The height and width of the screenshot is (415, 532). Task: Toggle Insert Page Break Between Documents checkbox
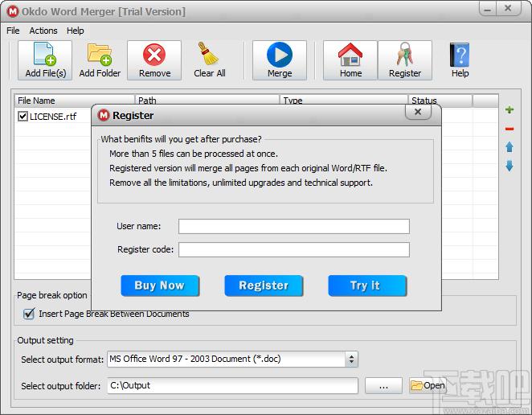[x=29, y=314]
